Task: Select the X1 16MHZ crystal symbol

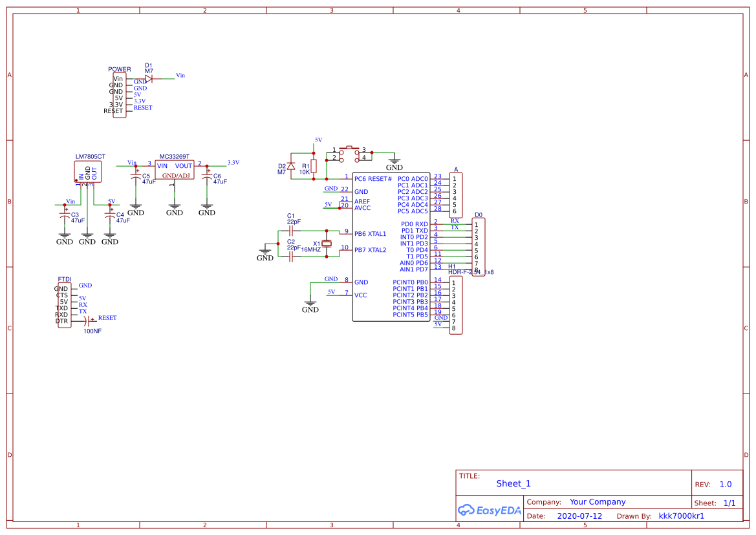Action: [x=327, y=244]
